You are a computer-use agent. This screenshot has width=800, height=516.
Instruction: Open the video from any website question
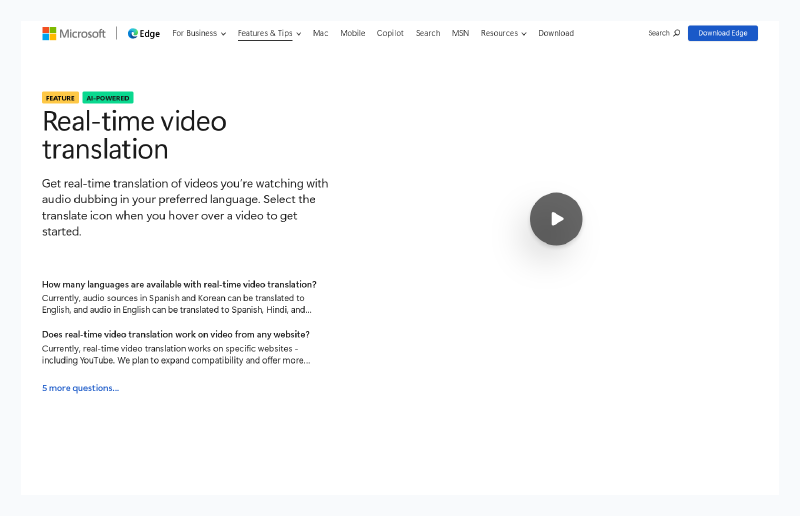coord(175,334)
